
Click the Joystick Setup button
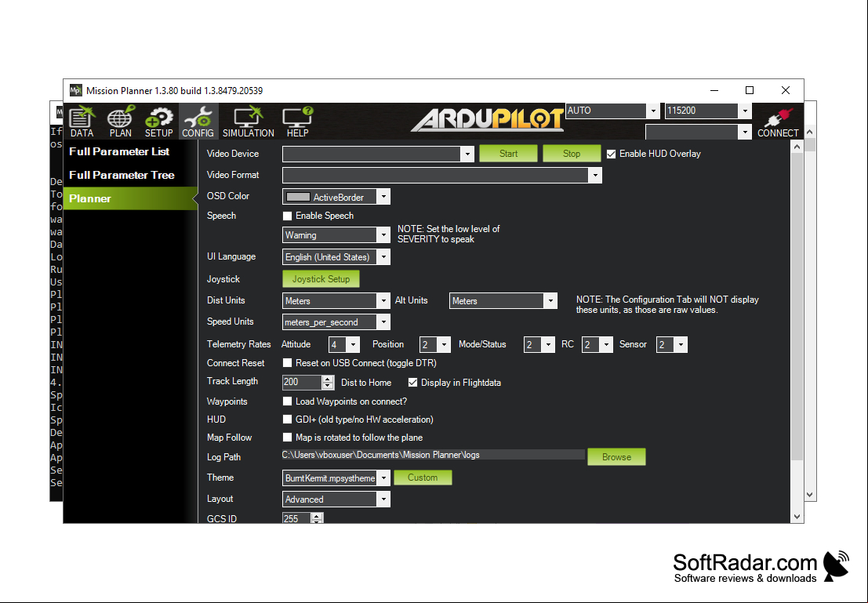click(x=321, y=279)
